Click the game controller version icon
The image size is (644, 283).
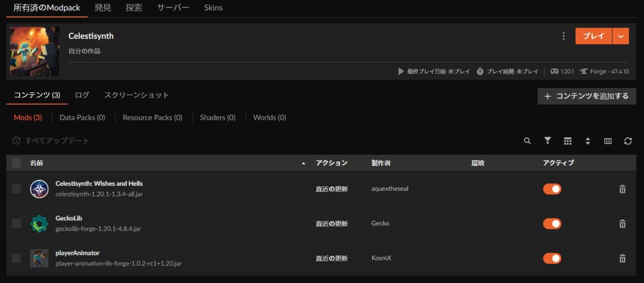(554, 72)
